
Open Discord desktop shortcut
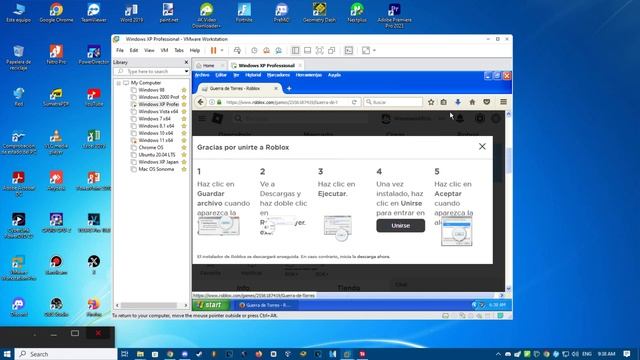coord(19,307)
